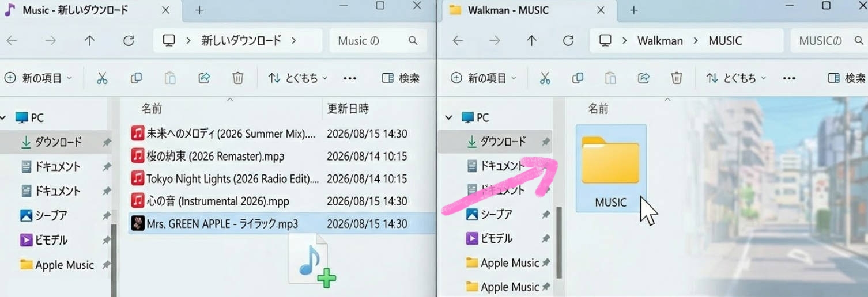Open 新の項目 dropdown in Walkman window
The height and width of the screenshot is (297, 868).
click(483, 78)
